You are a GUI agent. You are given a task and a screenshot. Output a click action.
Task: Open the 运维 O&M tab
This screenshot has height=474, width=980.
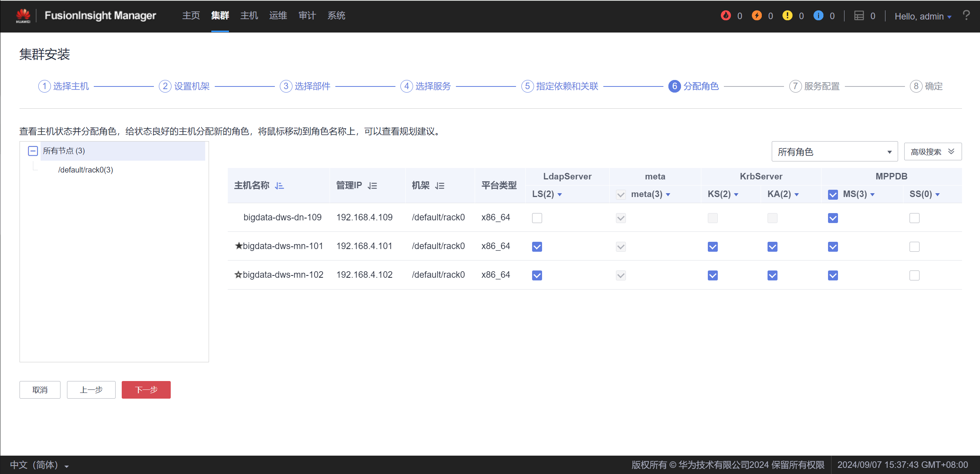click(278, 16)
